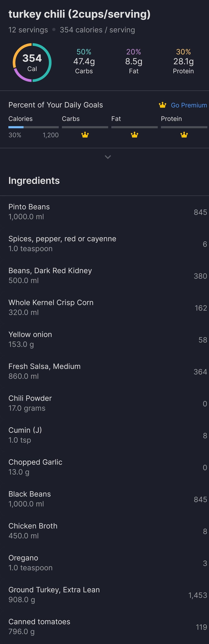This screenshot has height=644, width=209.
Task: Select the Chicken Broth ingredient
Action: point(104,531)
